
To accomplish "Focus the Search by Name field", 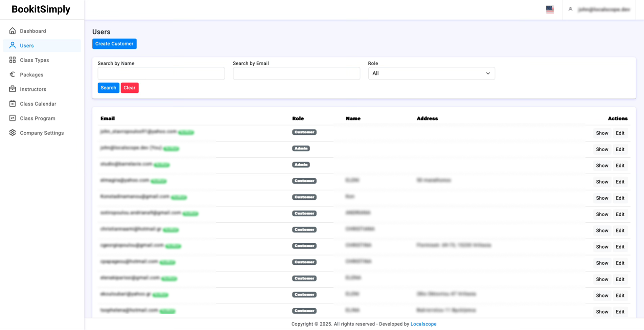I will 161,73.
